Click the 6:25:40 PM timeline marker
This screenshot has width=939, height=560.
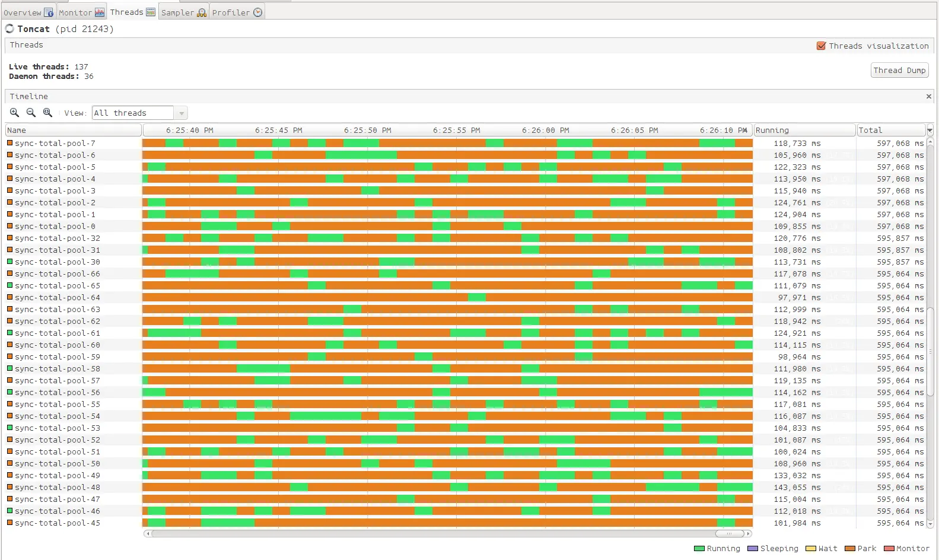(x=190, y=130)
